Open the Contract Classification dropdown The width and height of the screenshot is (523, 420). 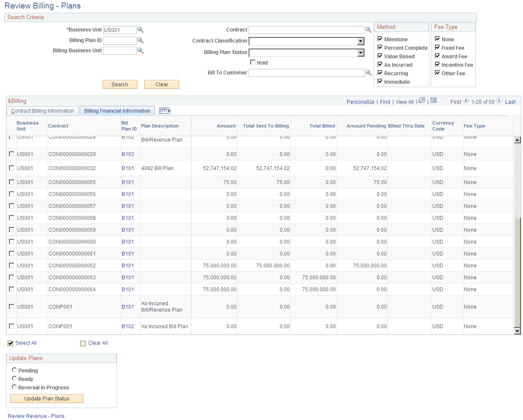[360, 41]
